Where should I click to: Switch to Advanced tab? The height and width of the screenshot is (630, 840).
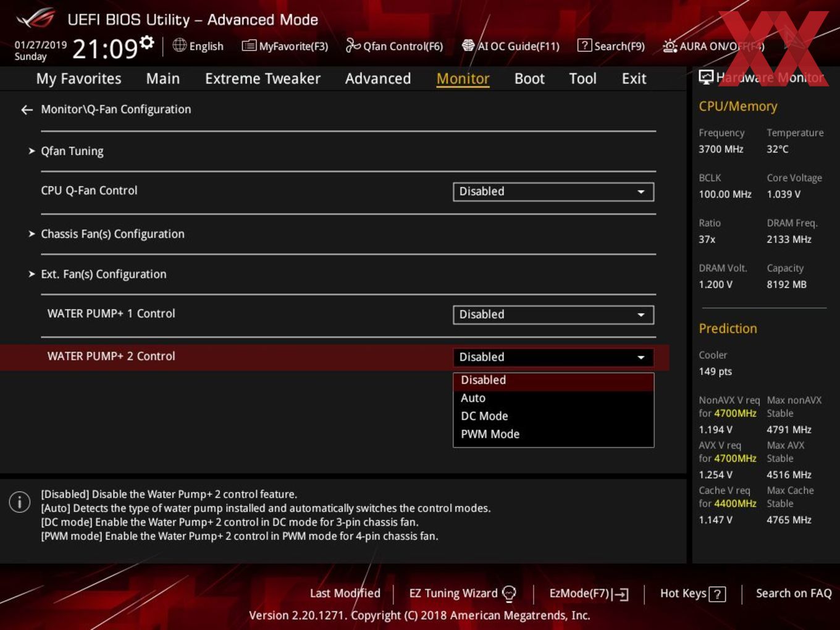tap(378, 79)
